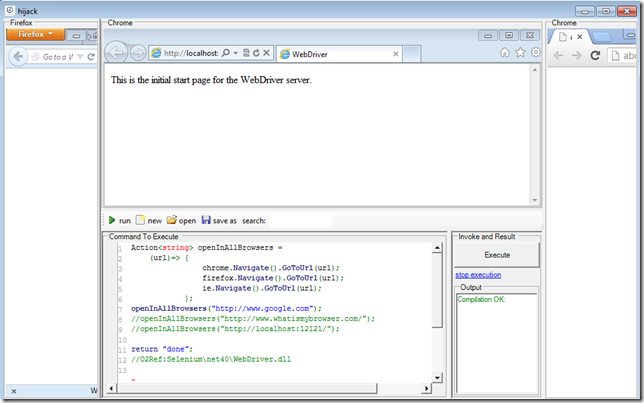Click the run script button
644x403 pixels.
(119, 220)
